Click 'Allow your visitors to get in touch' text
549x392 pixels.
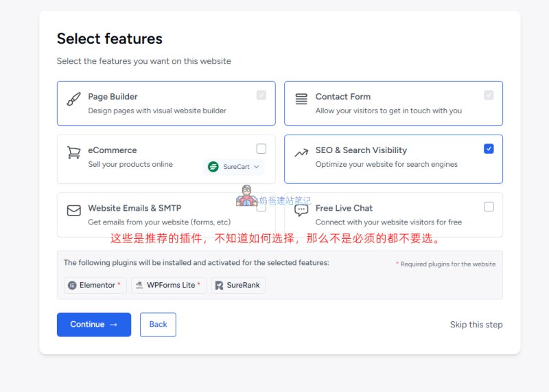click(388, 111)
